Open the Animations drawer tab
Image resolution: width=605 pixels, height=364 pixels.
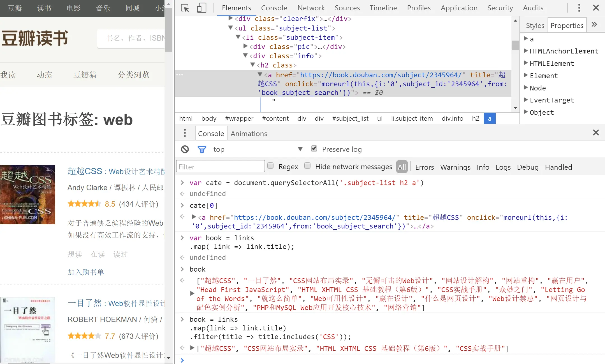[249, 134]
